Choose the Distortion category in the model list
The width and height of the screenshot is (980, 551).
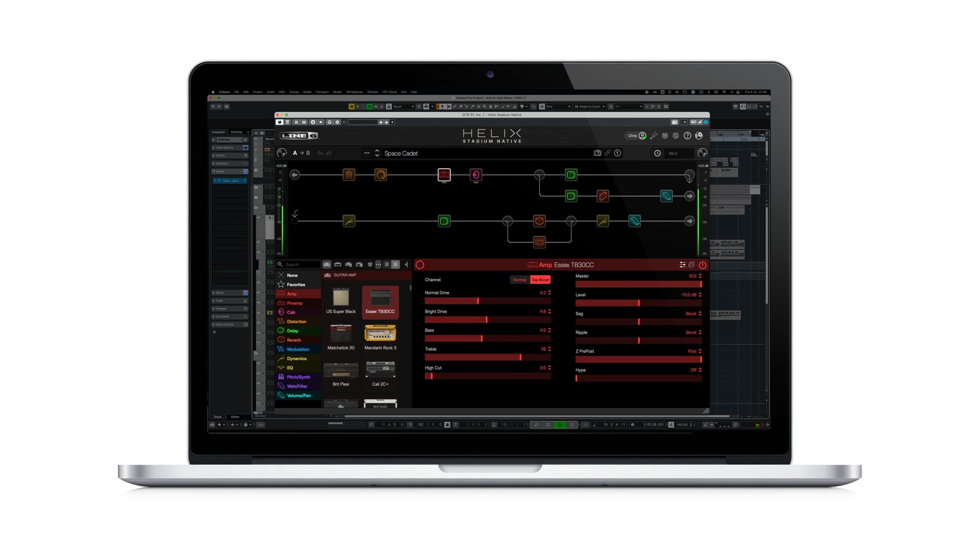point(298,321)
